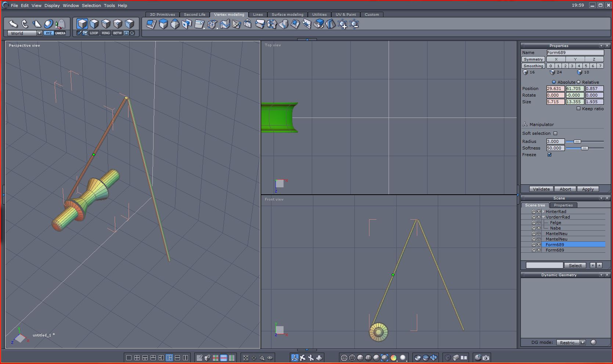Click the camera icon in bottom bar
Image resolution: width=613 pixels, height=364 pixels.
tap(486, 358)
